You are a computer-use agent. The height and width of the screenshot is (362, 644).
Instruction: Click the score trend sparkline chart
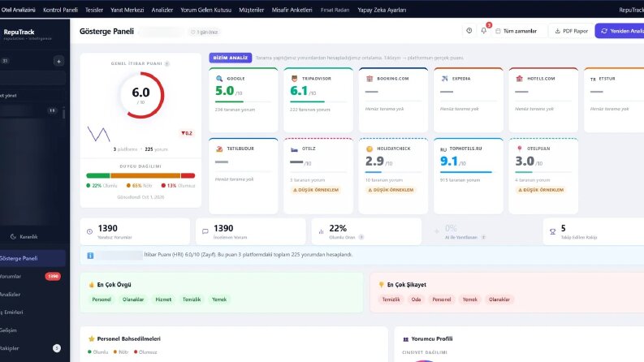click(x=98, y=134)
